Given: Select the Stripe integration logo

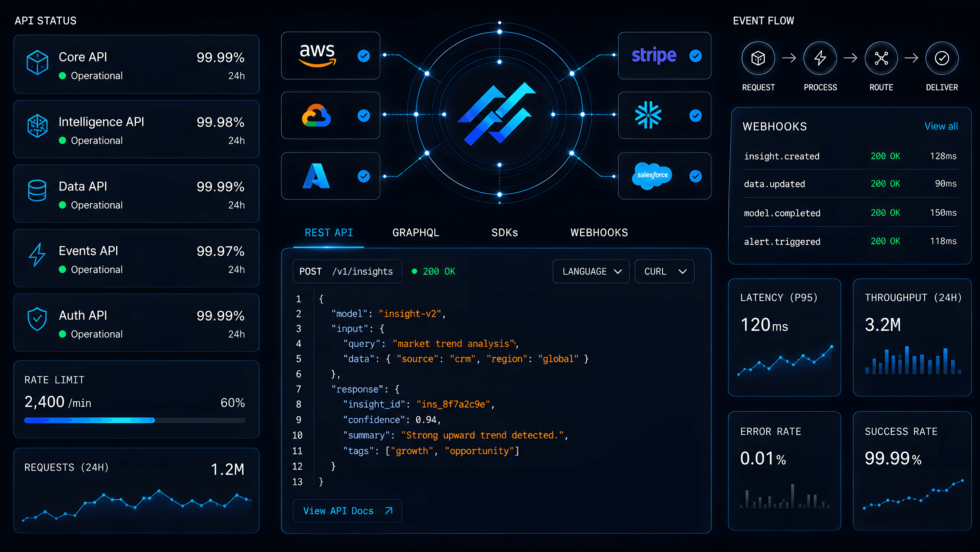Looking at the screenshot, I should [x=654, y=56].
